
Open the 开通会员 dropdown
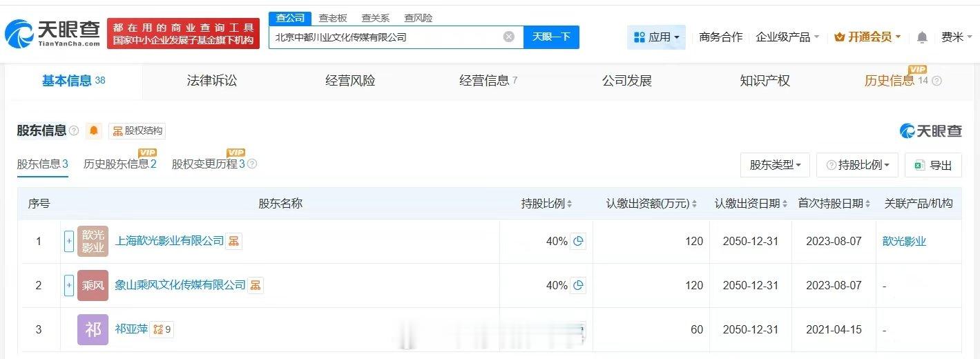[x=867, y=37]
